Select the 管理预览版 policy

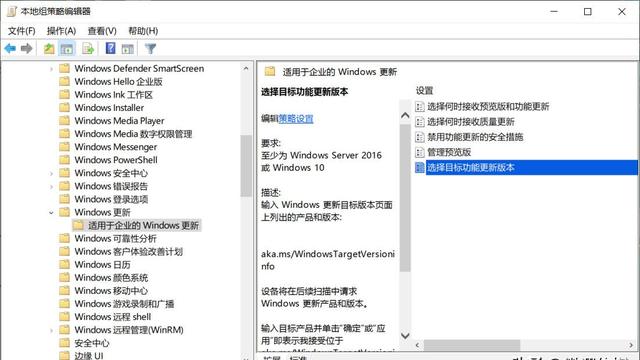click(449, 152)
